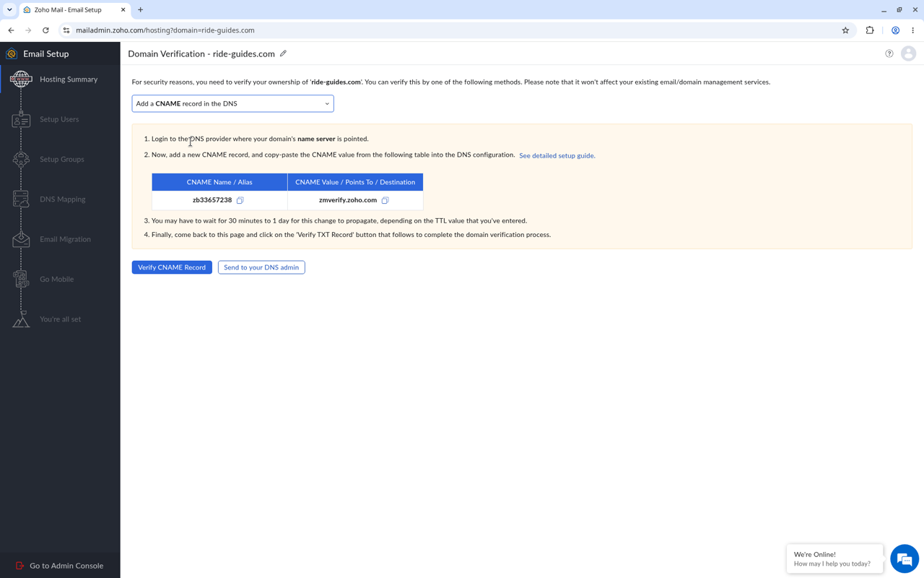
Task: Open the verification method dropdown
Action: [232, 103]
